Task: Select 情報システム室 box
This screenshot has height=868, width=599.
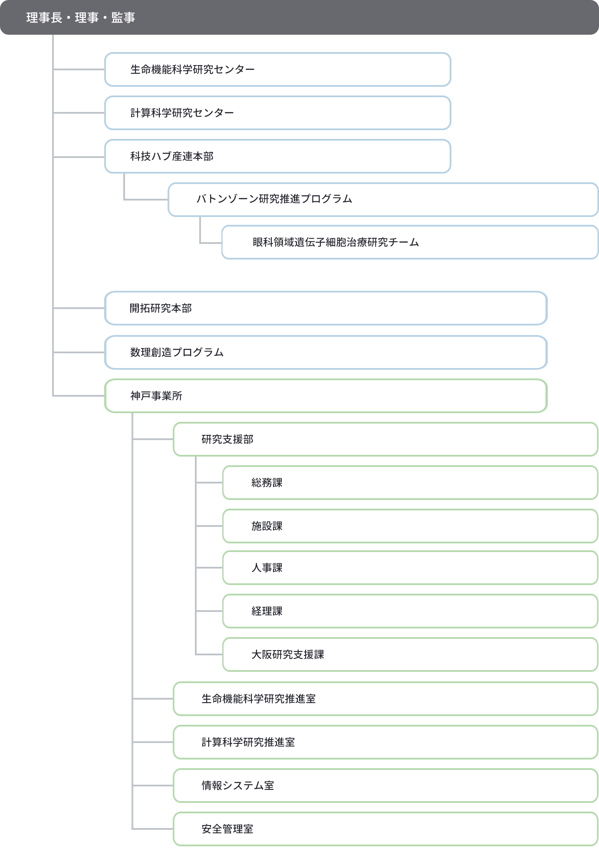Action: (x=386, y=786)
